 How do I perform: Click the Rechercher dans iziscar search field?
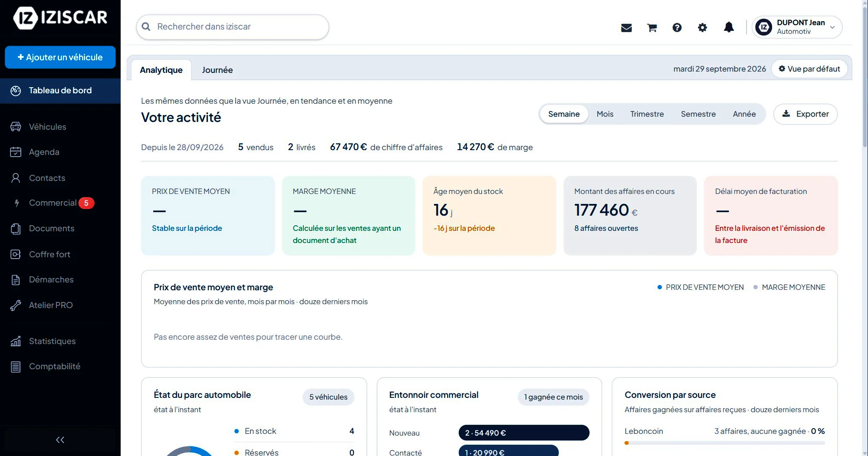click(x=233, y=27)
